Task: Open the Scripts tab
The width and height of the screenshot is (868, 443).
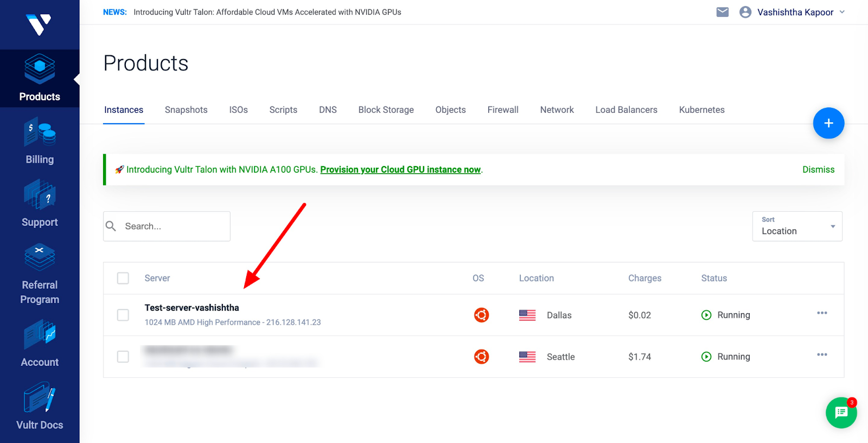Action: click(283, 110)
